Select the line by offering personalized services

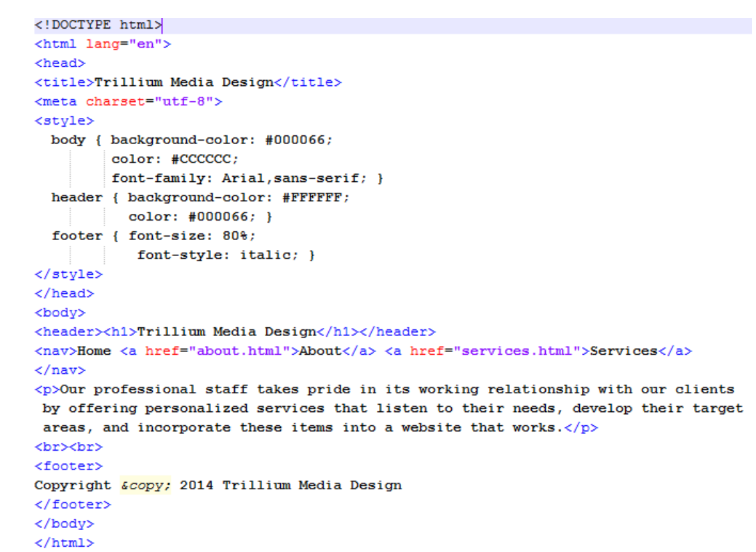(393, 409)
